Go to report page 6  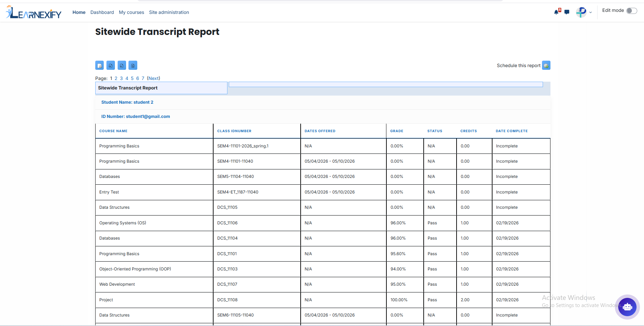pos(138,78)
